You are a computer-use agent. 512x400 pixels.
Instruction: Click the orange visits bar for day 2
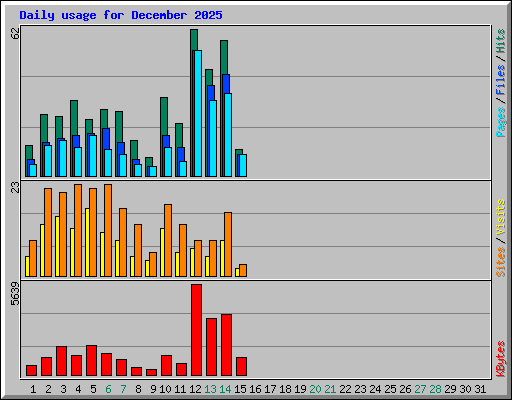pos(48,232)
